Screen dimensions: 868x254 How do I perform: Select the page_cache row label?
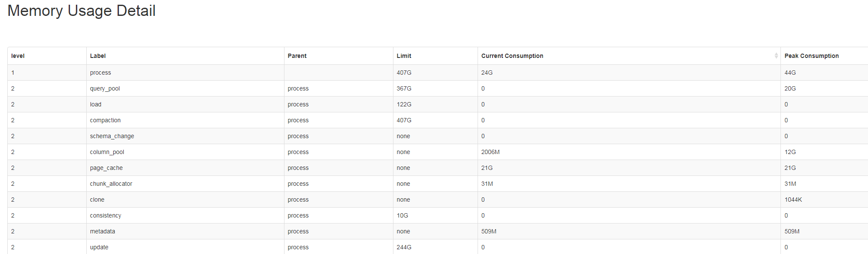coord(106,168)
